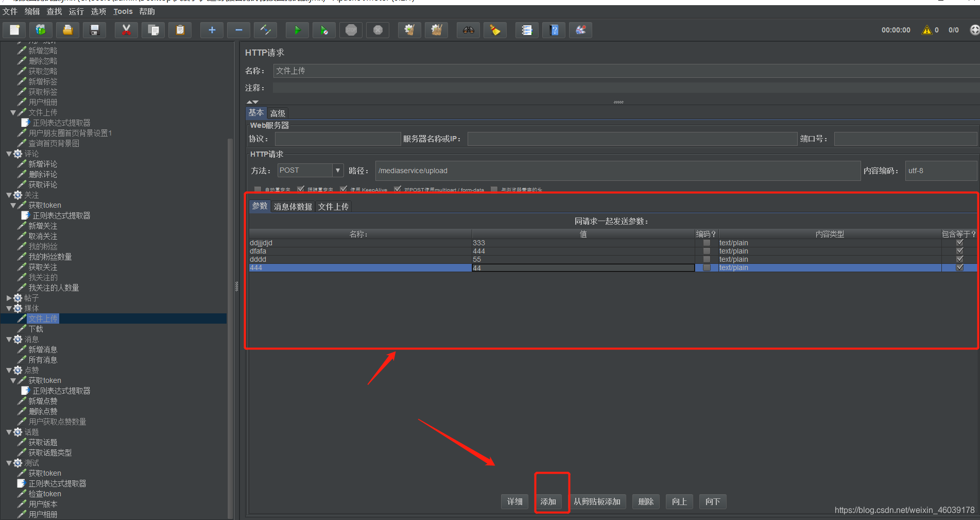Open the 文件 menu

[x=10, y=11]
